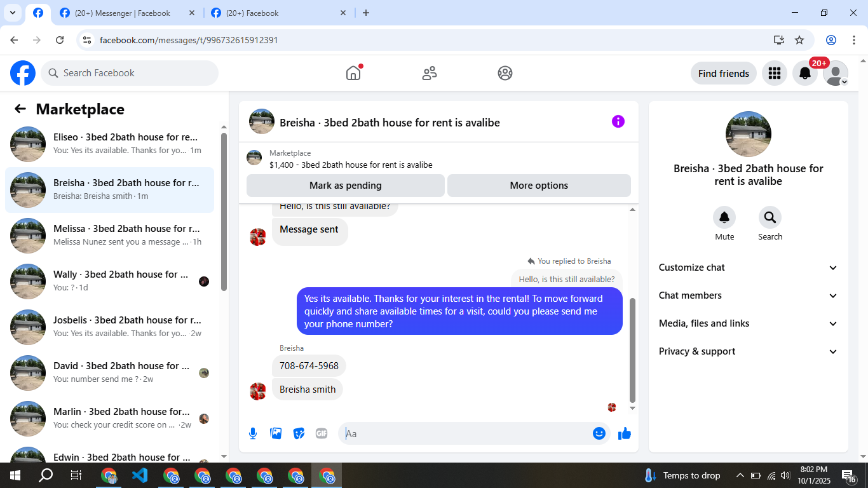Image resolution: width=868 pixels, height=488 pixels.
Task: Click the install app icon in address bar
Action: [779, 40]
